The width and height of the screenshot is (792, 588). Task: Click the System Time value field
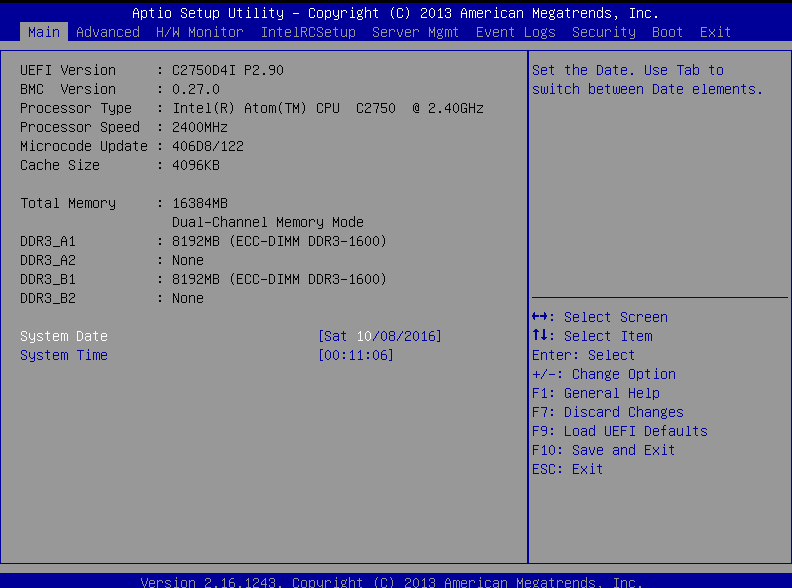click(x=356, y=355)
